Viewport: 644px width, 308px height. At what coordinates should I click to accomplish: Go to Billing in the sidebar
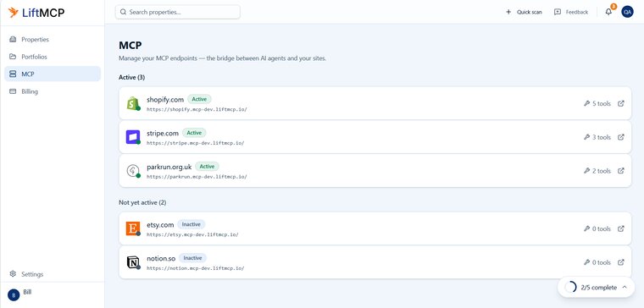pyautogui.click(x=53, y=91)
